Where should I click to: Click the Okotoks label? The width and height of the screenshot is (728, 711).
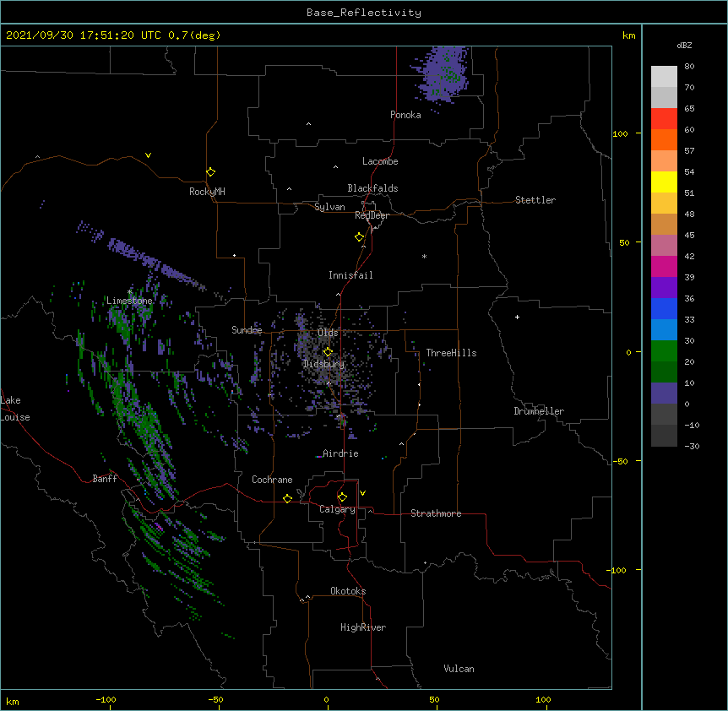[348, 591]
